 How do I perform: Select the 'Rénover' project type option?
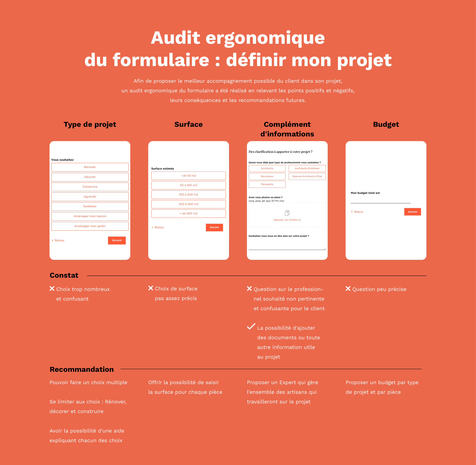coord(90,167)
